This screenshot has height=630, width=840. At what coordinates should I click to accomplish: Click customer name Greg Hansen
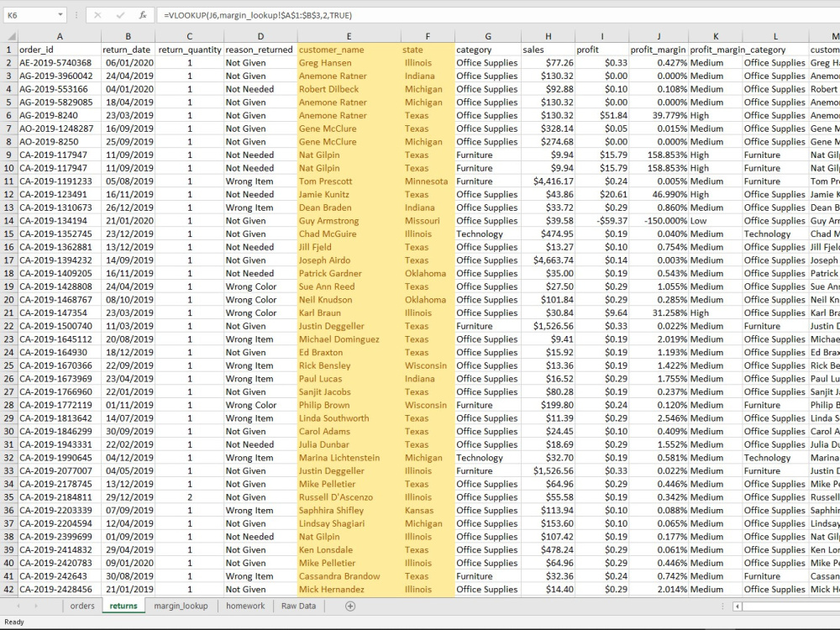(x=349, y=63)
